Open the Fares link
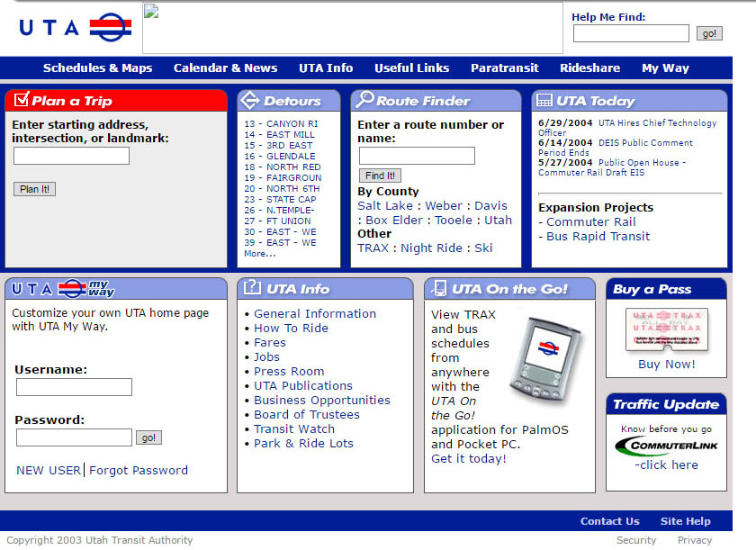756x550 pixels. [x=269, y=343]
